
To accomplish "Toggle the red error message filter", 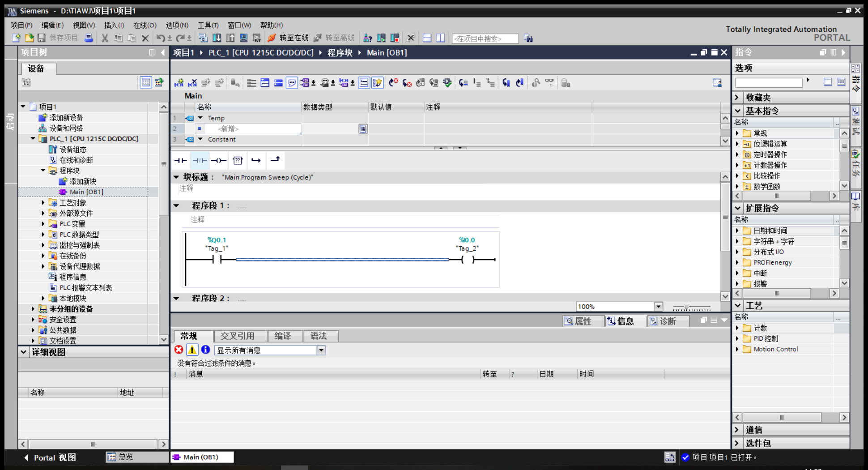I will click(179, 350).
